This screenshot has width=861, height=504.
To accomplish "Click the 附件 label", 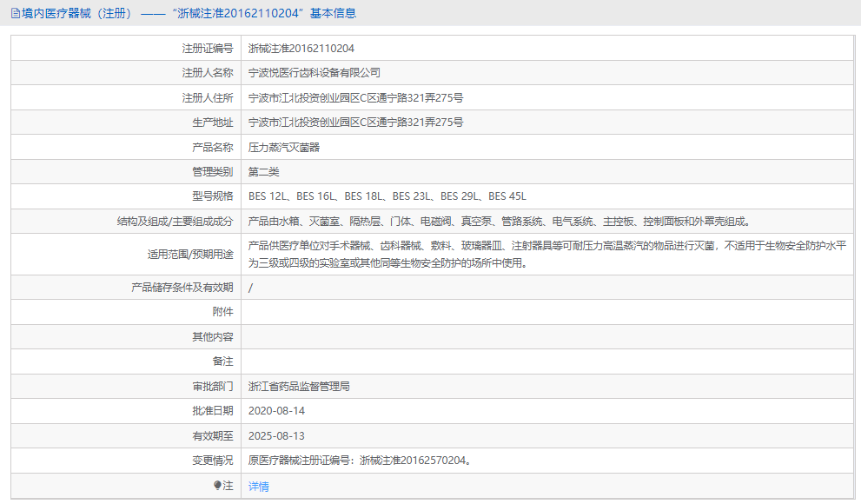I will (223, 312).
